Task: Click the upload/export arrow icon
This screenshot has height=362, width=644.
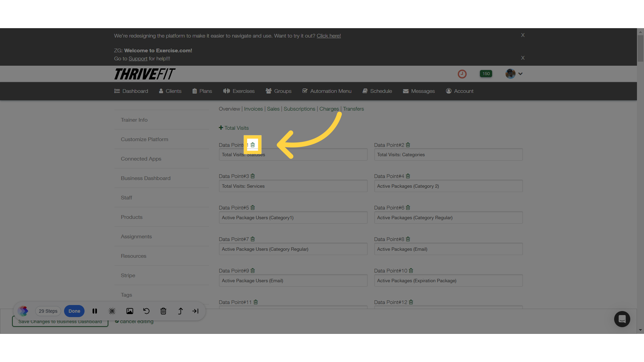Action: click(180, 311)
